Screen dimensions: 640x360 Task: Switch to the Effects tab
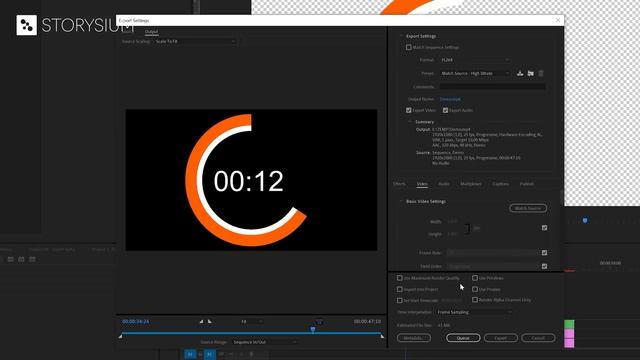click(x=399, y=184)
